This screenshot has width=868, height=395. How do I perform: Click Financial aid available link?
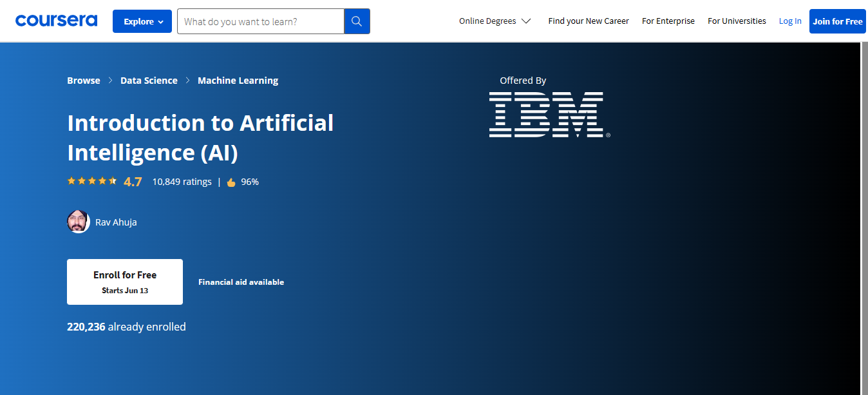(241, 282)
